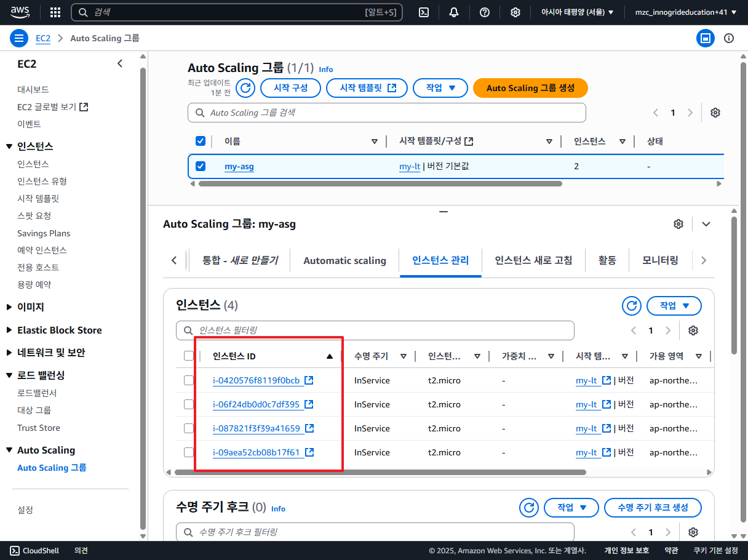Go to next page of Auto Scaling groups
The width and height of the screenshot is (748, 560).
690,113
